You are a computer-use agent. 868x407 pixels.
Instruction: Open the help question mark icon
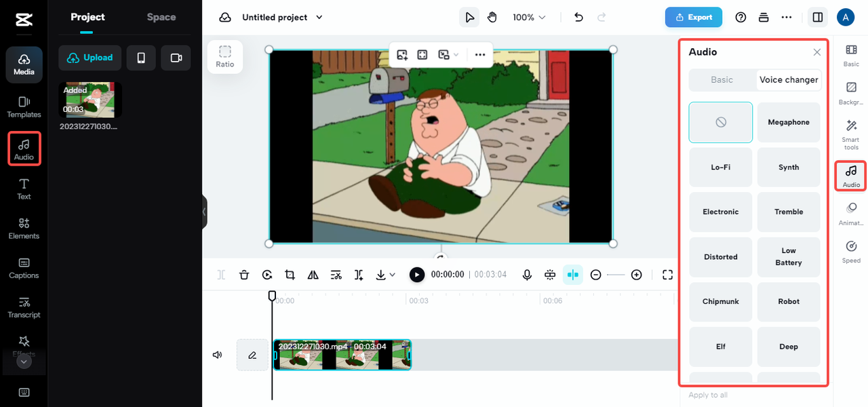tap(741, 17)
